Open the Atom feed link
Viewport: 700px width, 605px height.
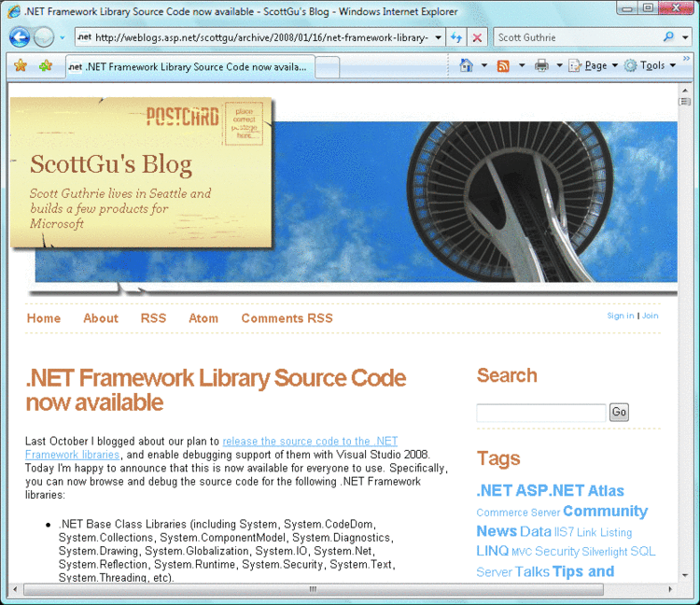[x=203, y=318]
